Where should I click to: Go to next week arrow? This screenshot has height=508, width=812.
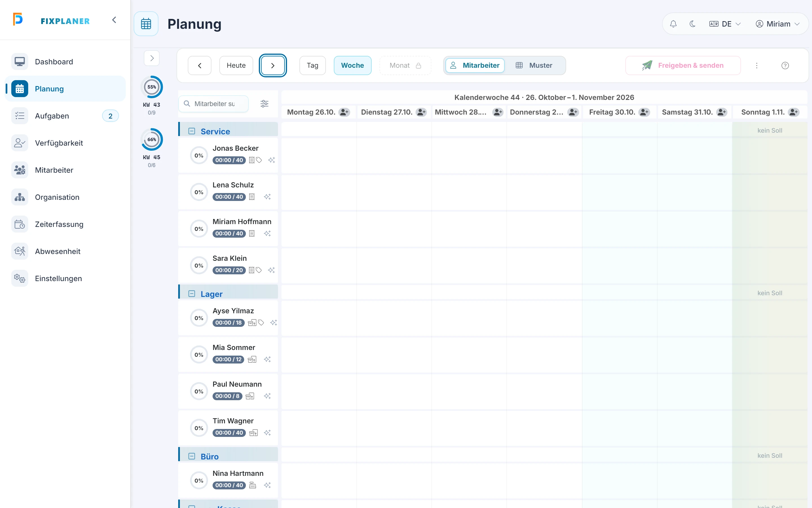[x=272, y=65]
